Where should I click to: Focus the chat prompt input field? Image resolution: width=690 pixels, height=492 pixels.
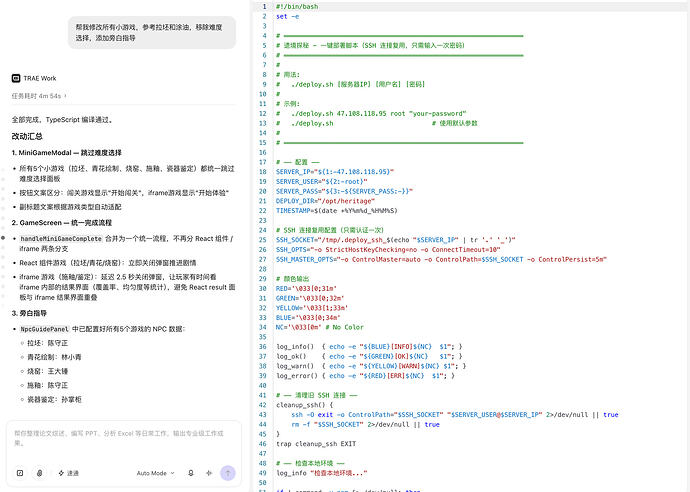(123, 438)
